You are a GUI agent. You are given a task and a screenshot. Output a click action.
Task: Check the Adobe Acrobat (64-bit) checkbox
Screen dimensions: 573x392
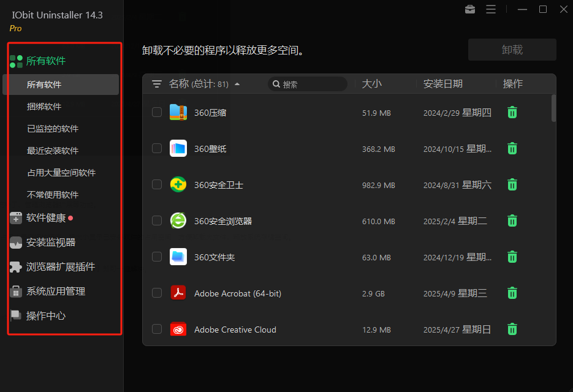(157, 293)
